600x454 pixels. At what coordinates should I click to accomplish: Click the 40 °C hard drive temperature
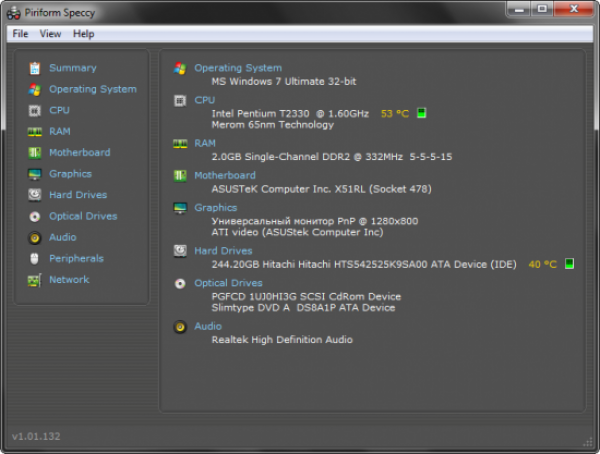click(x=543, y=265)
